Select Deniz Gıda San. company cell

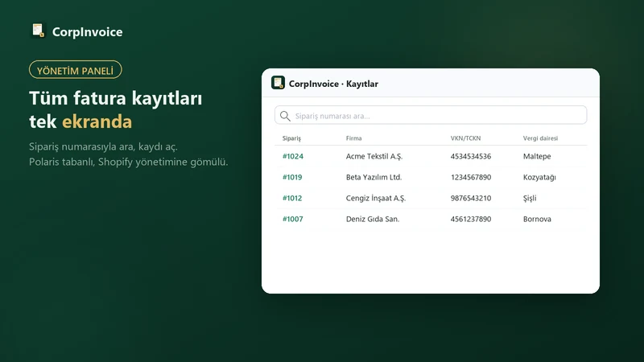[373, 219]
